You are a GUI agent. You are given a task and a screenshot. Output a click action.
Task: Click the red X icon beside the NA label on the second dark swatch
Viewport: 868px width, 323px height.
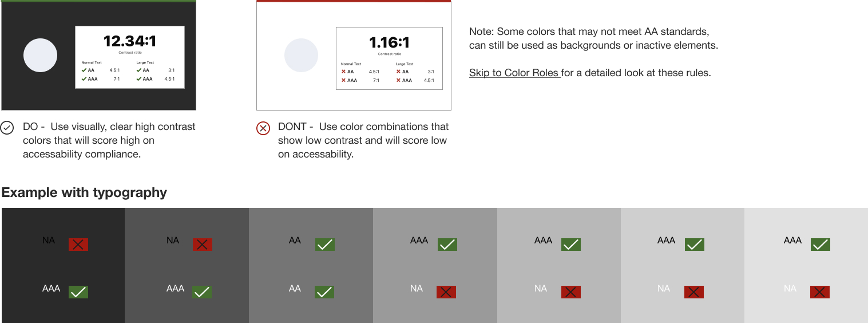coord(203,245)
